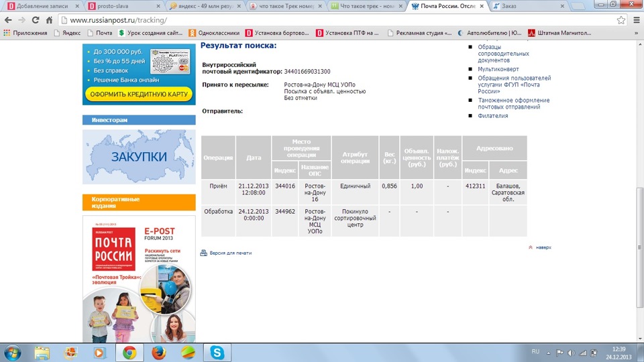Switch to что такое Трек номер tab
This screenshot has height=362, width=644.
pos(286,6)
